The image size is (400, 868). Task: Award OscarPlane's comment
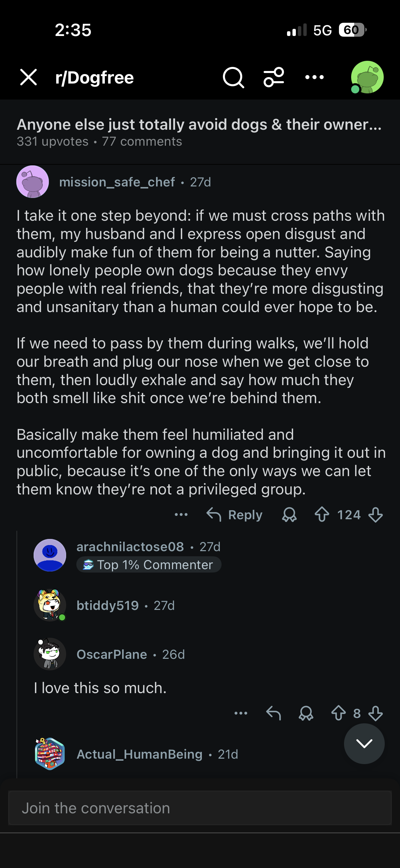click(306, 713)
